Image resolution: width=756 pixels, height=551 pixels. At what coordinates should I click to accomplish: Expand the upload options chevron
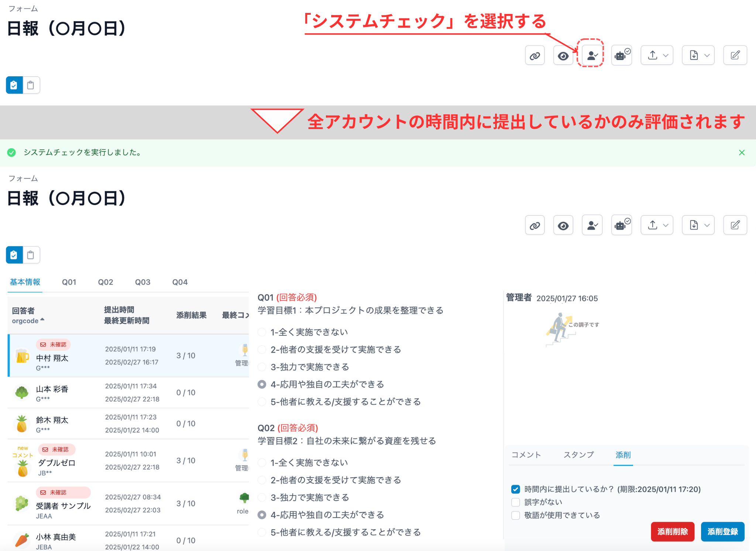pos(666,225)
